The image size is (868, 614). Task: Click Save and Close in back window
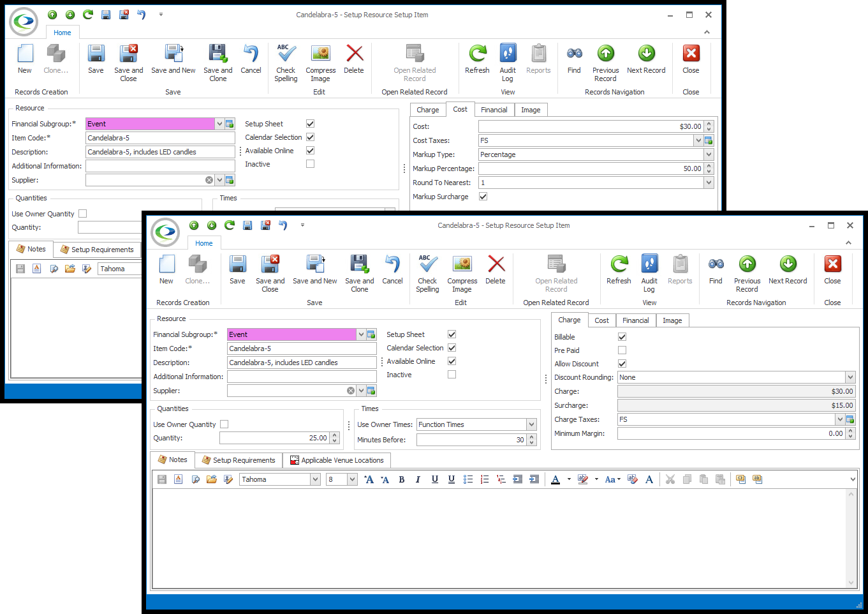pyautogui.click(x=129, y=63)
